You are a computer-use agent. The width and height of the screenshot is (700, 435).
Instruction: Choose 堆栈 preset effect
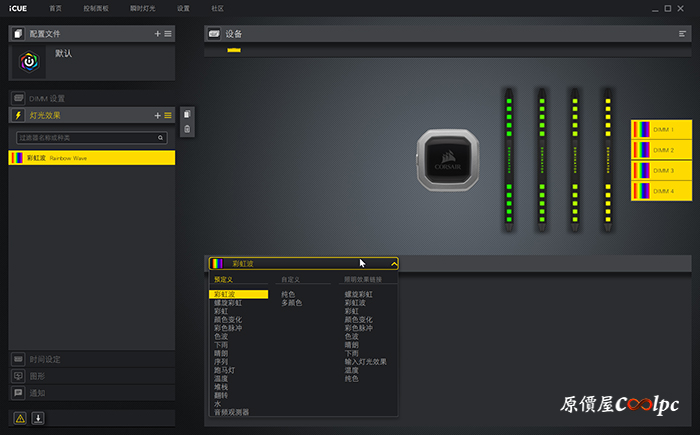click(221, 387)
